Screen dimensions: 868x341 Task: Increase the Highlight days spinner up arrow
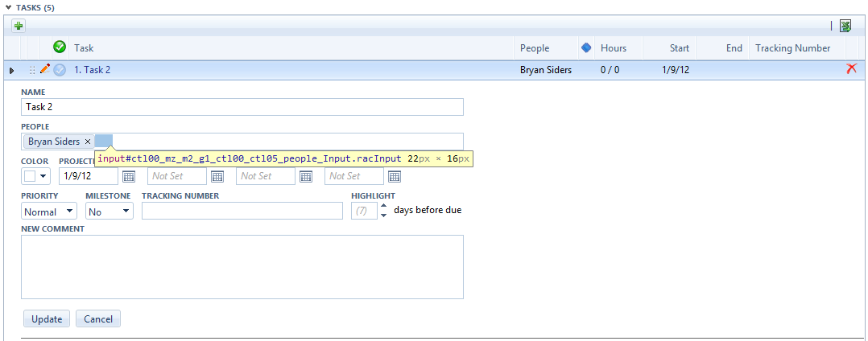pyautogui.click(x=383, y=207)
